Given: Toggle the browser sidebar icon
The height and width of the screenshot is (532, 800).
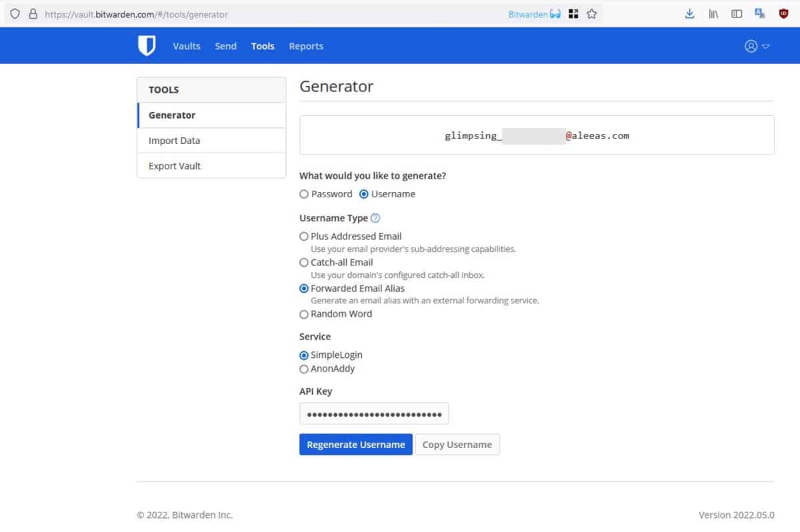Looking at the screenshot, I should [737, 14].
